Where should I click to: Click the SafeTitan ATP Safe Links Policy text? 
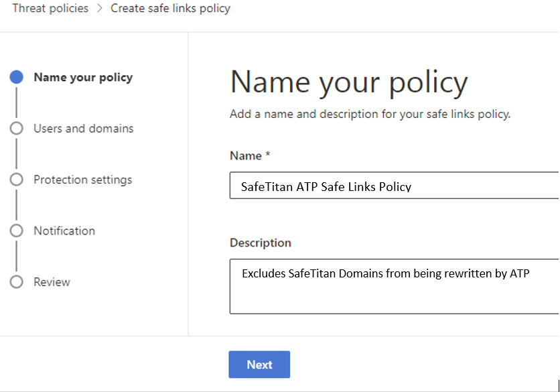[322, 186]
